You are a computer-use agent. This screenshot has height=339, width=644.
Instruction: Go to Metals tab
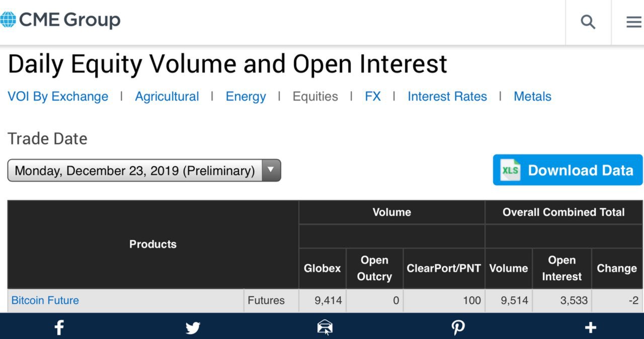tap(532, 97)
